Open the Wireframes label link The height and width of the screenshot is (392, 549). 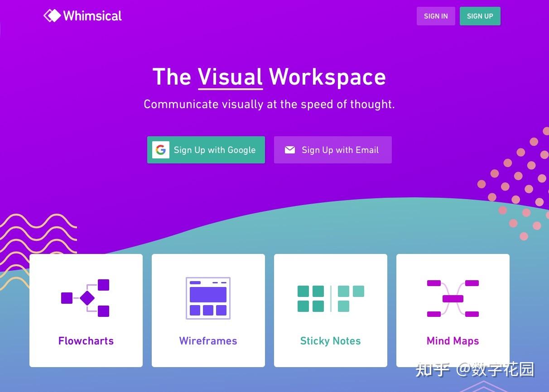(208, 341)
